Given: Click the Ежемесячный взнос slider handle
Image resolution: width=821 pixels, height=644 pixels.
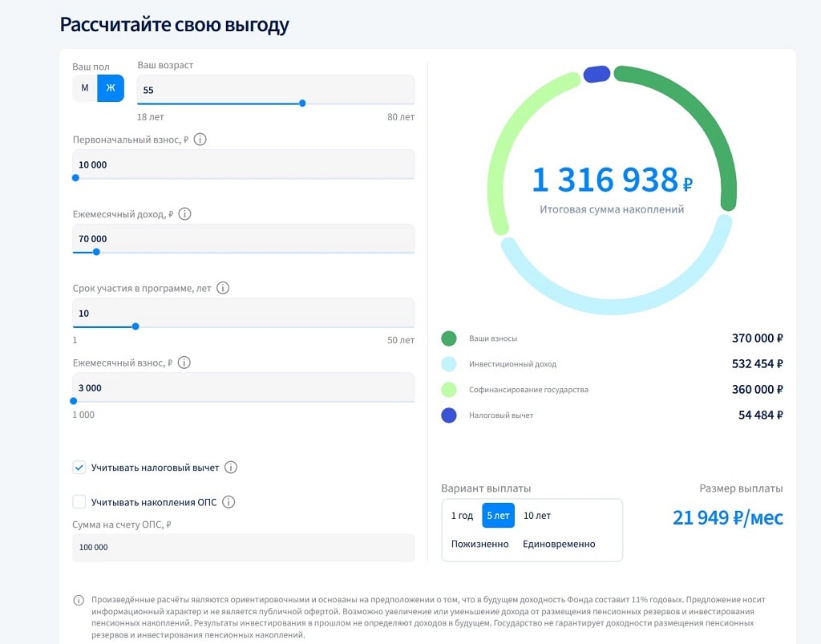Looking at the screenshot, I should [x=74, y=401].
